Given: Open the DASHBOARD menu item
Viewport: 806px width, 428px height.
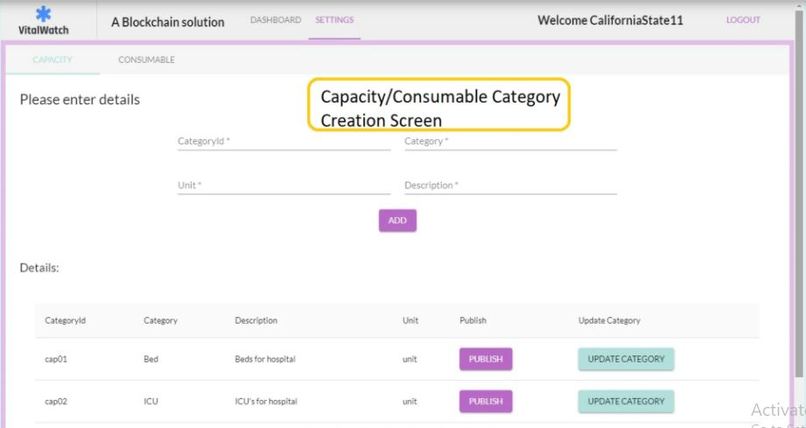Looking at the screenshot, I should [276, 20].
